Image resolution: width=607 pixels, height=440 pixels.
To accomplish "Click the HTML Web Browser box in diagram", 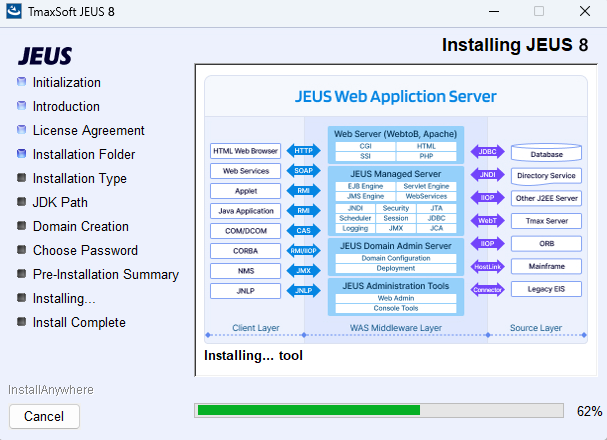I will pyautogui.click(x=245, y=151).
